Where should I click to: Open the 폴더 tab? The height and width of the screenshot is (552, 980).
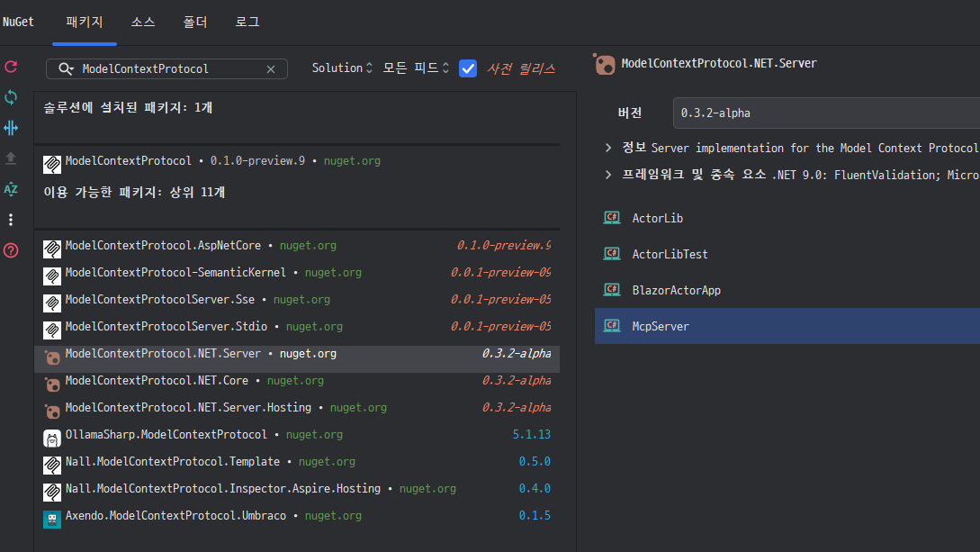click(x=195, y=22)
